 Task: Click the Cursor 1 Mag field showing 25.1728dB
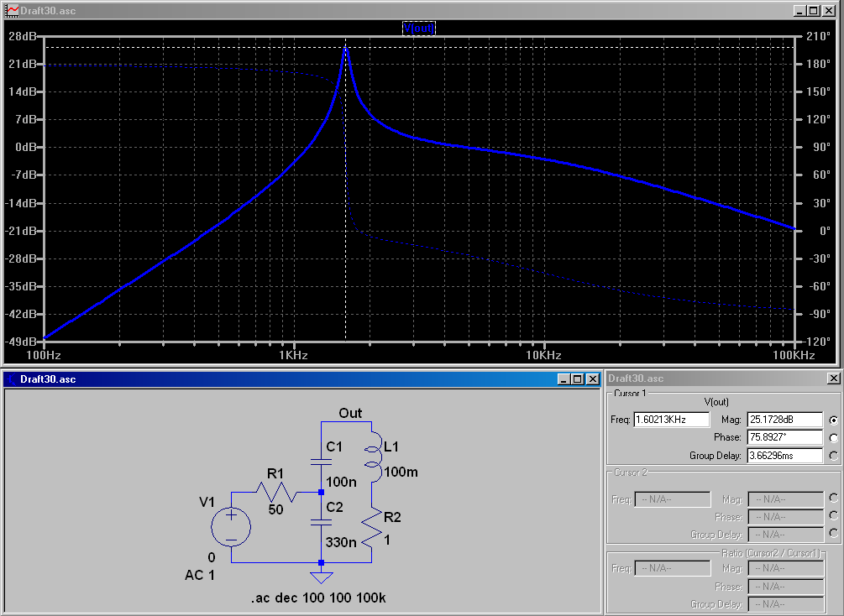[785, 420]
